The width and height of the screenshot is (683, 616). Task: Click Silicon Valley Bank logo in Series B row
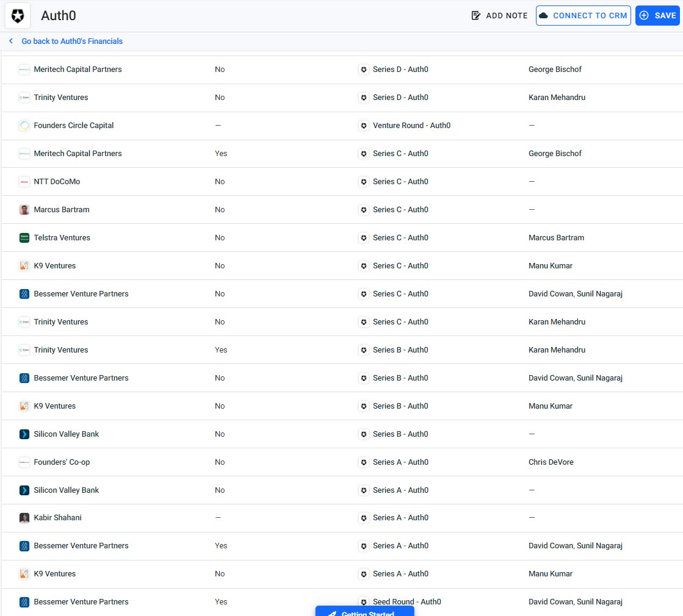[24, 434]
